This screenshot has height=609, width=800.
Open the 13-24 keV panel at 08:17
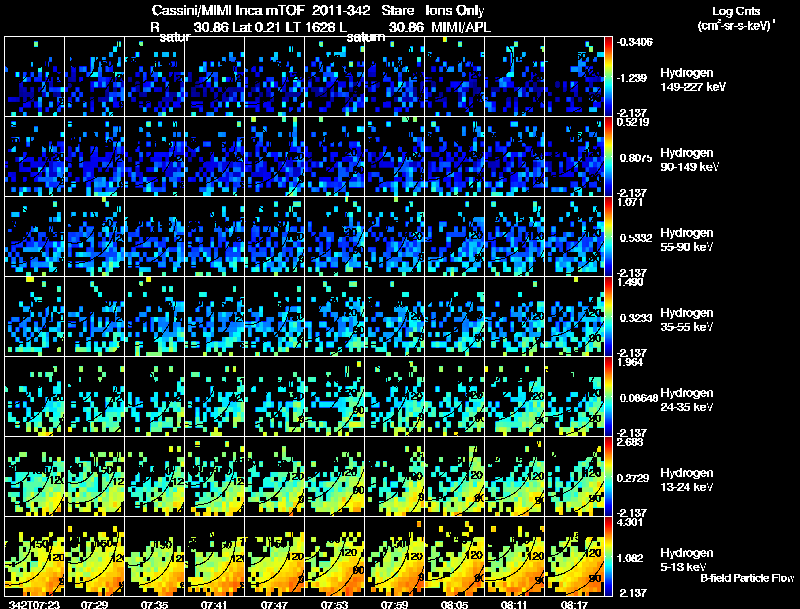coord(574,476)
